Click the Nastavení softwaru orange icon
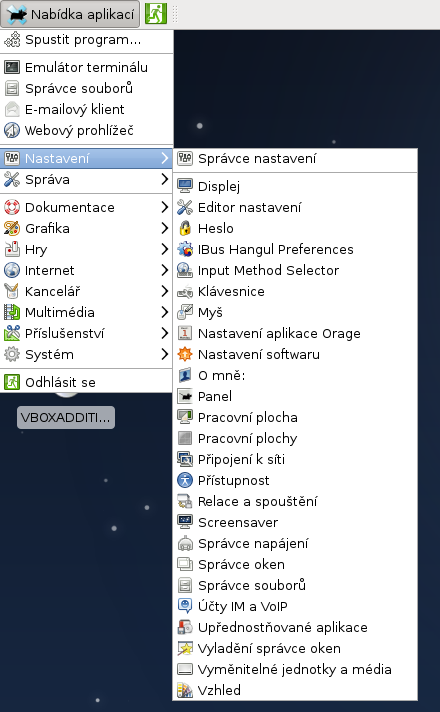The image size is (440, 712). pos(185,354)
